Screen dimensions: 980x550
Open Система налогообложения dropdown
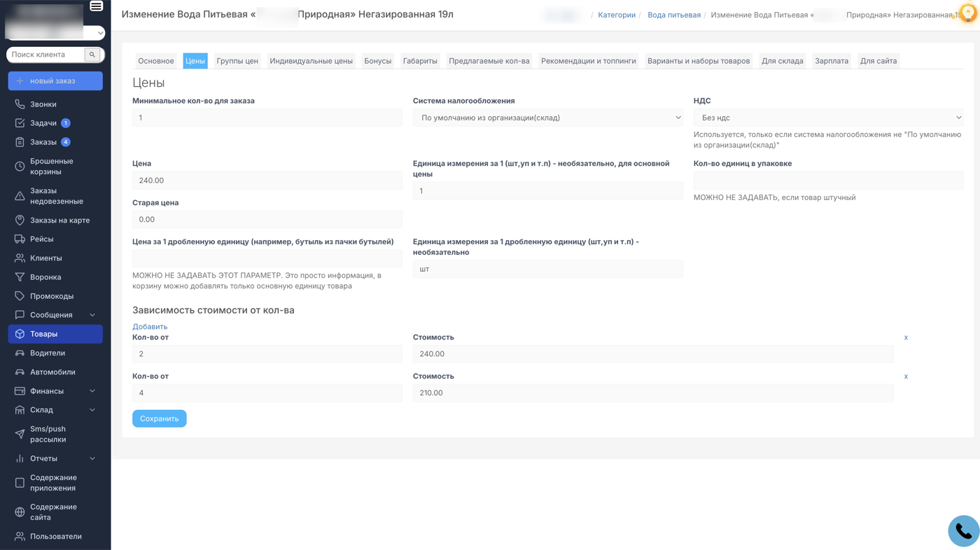pyautogui.click(x=547, y=118)
